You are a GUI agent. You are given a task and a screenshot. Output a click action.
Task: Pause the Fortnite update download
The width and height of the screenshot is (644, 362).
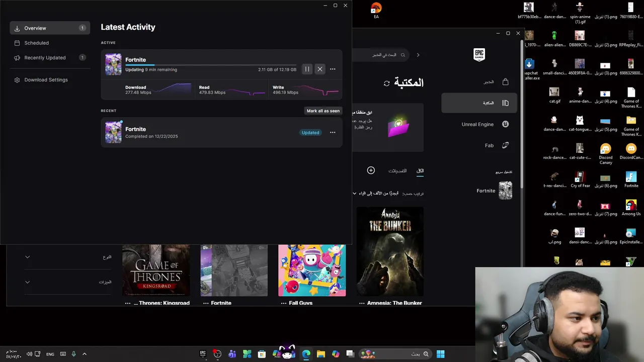pyautogui.click(x=307, y=69)
